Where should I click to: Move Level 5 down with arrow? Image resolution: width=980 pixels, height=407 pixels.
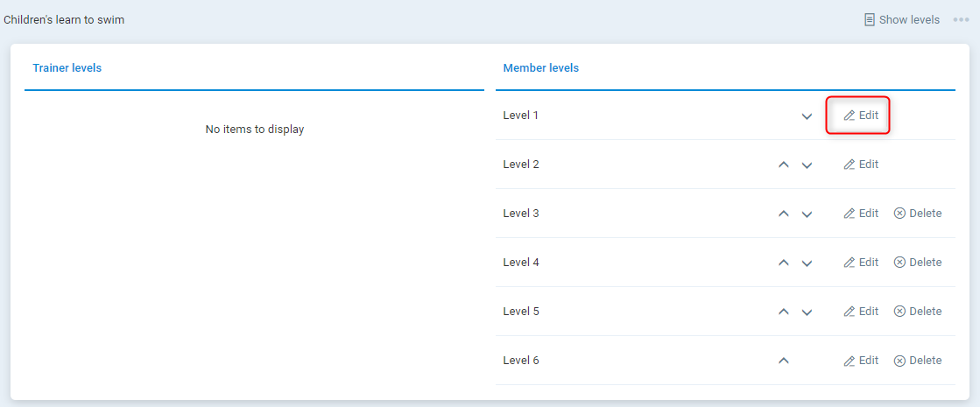point(807,312)
